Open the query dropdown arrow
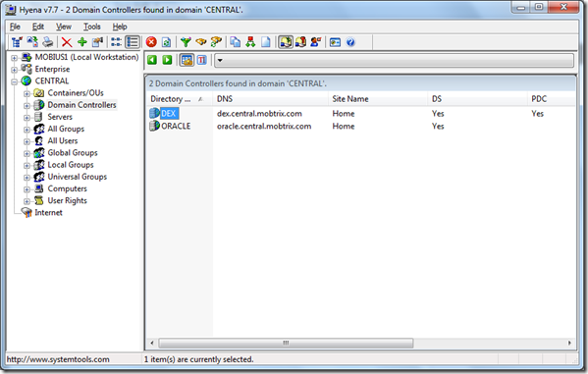The height and width of the screenshot is (374, 588). [220, 61]
